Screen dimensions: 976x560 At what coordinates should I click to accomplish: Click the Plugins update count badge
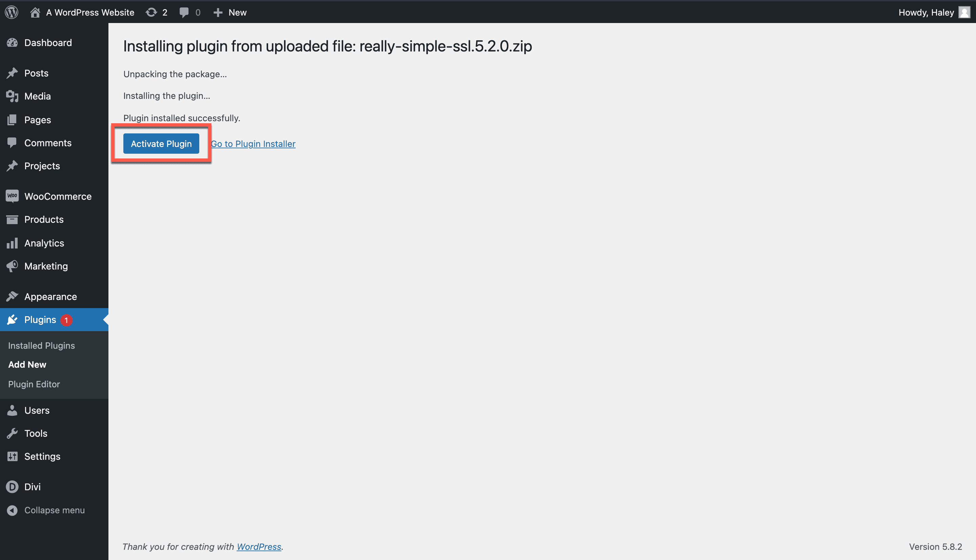point(66,320)
